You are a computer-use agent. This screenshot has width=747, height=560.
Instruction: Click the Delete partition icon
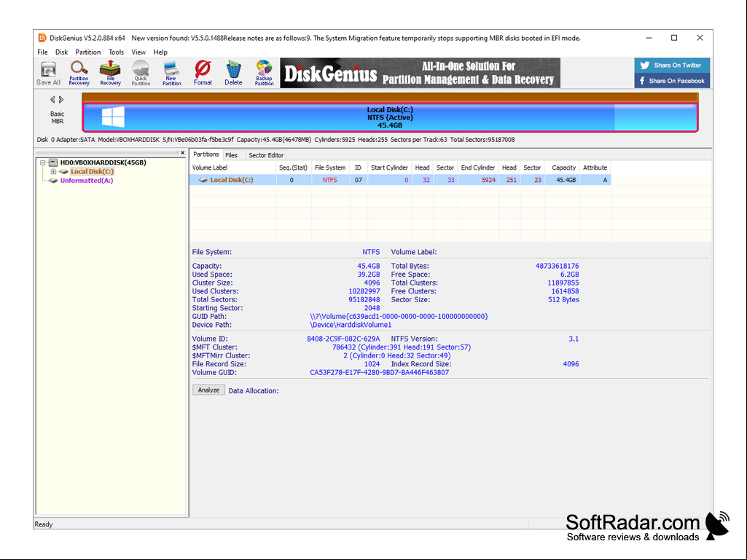pos(233,74)
